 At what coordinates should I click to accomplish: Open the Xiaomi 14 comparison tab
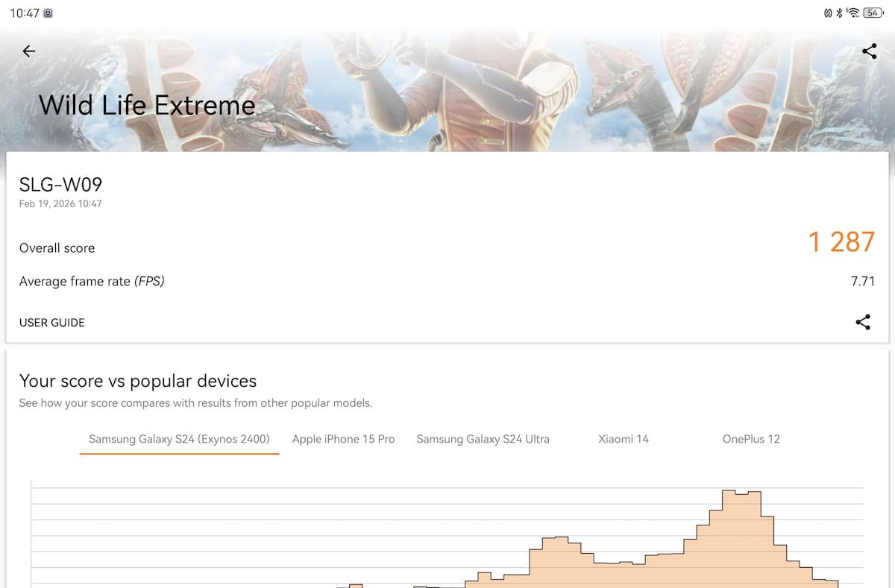tap(624, 440)
